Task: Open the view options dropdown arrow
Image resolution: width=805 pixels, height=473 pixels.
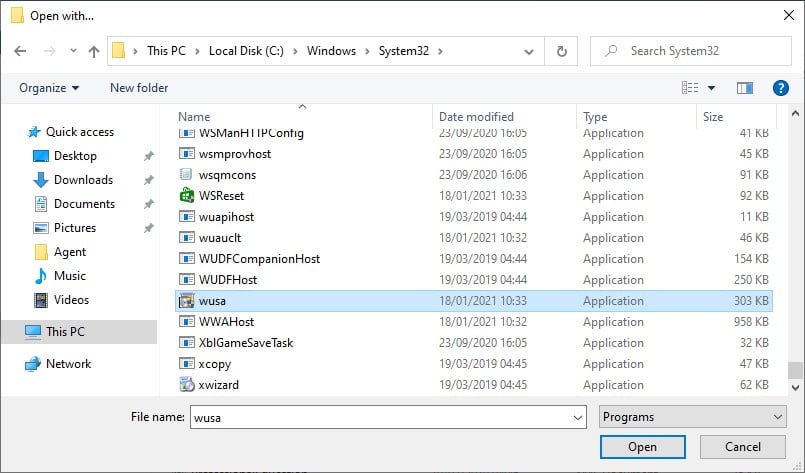Action: (x=711, y=88)
